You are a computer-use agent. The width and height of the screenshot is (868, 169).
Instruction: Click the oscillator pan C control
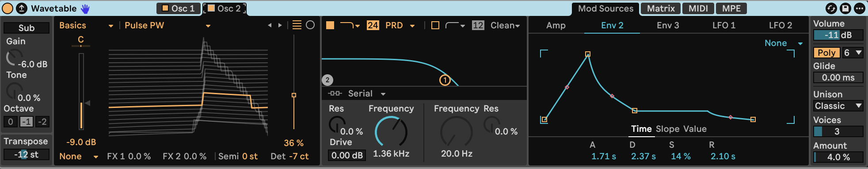[x=81, y=41]
